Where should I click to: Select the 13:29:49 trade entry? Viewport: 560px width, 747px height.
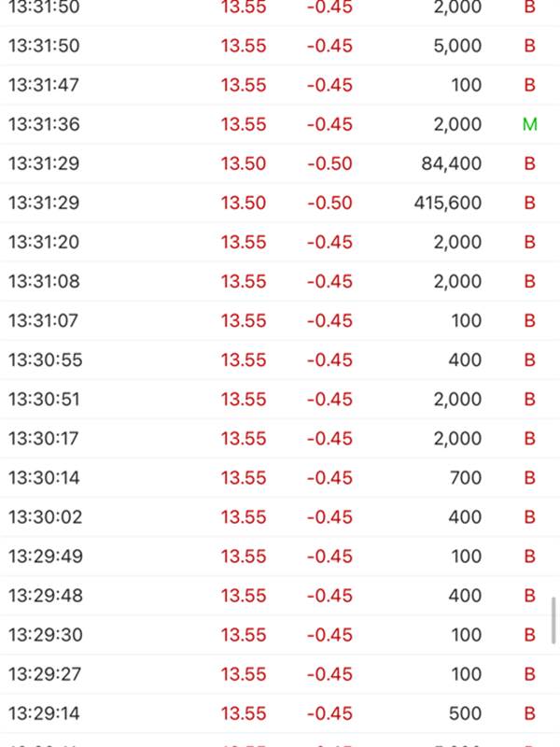tap(280, 557)
